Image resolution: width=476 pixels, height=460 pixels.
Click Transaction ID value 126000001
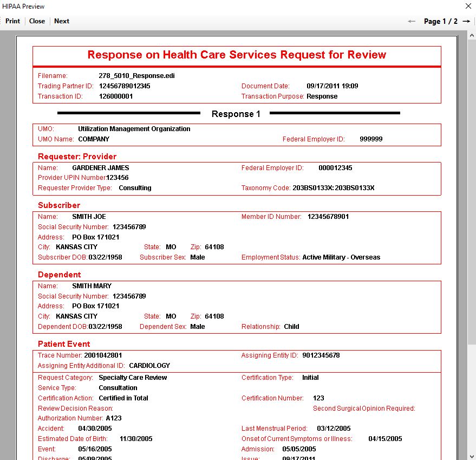coord(116,96)
